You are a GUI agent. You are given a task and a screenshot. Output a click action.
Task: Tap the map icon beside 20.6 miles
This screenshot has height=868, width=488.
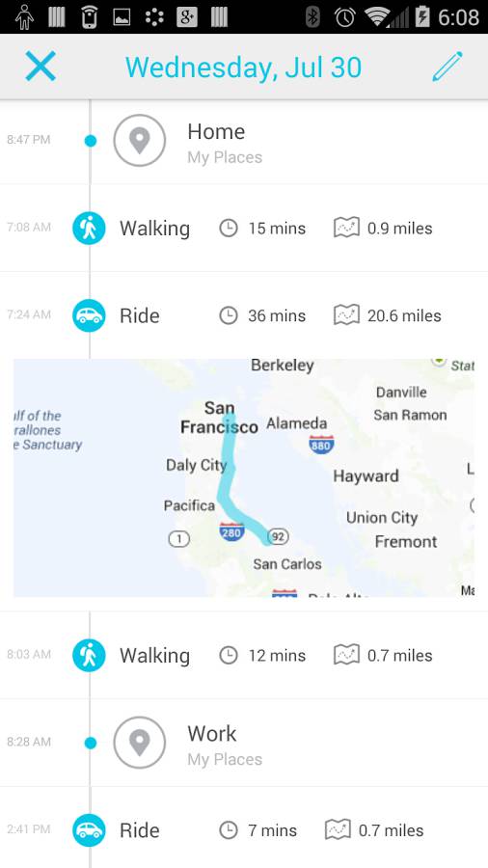coord(346,315)
